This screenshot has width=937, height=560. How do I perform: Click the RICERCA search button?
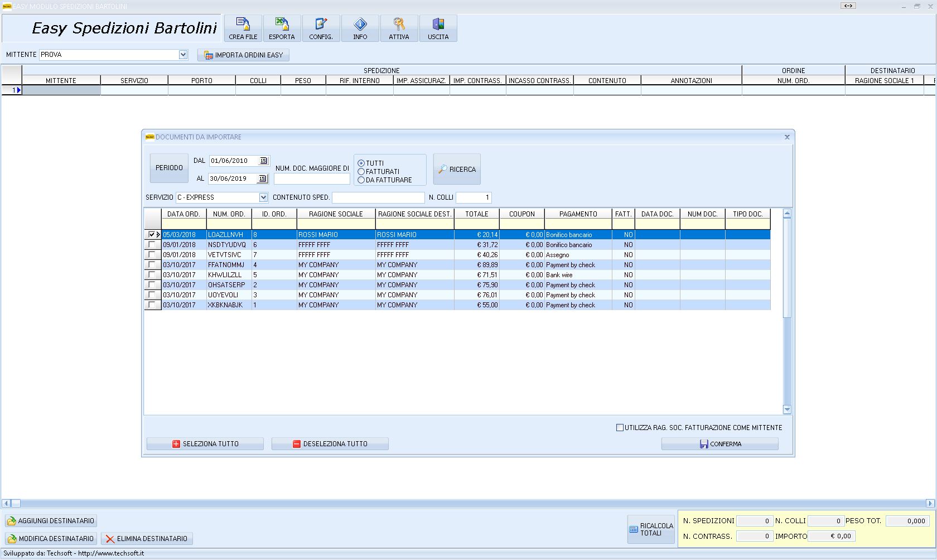(457, 169)
